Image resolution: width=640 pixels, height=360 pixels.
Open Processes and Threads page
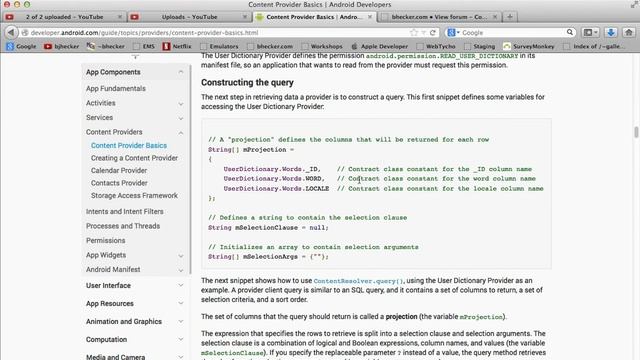pyautogui.click(x=123, y=226)
